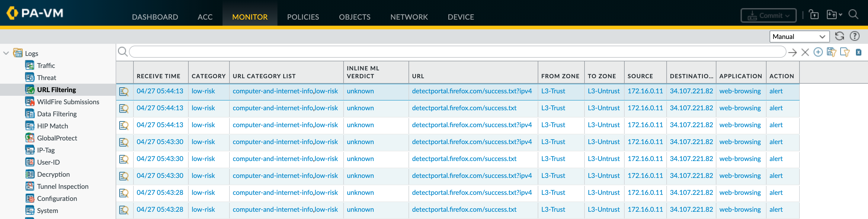Open detail view of first log entry
The width and height of the screenshot is (868, 219).
124,91
